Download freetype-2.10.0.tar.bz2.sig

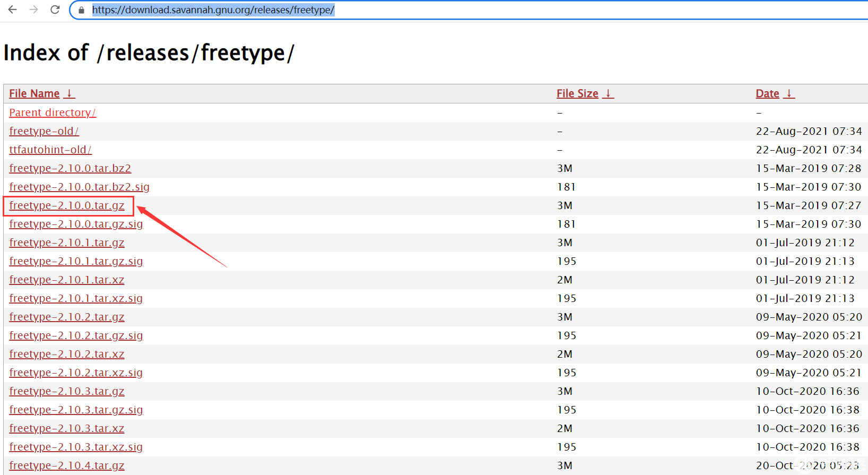(x=79, y=187)
